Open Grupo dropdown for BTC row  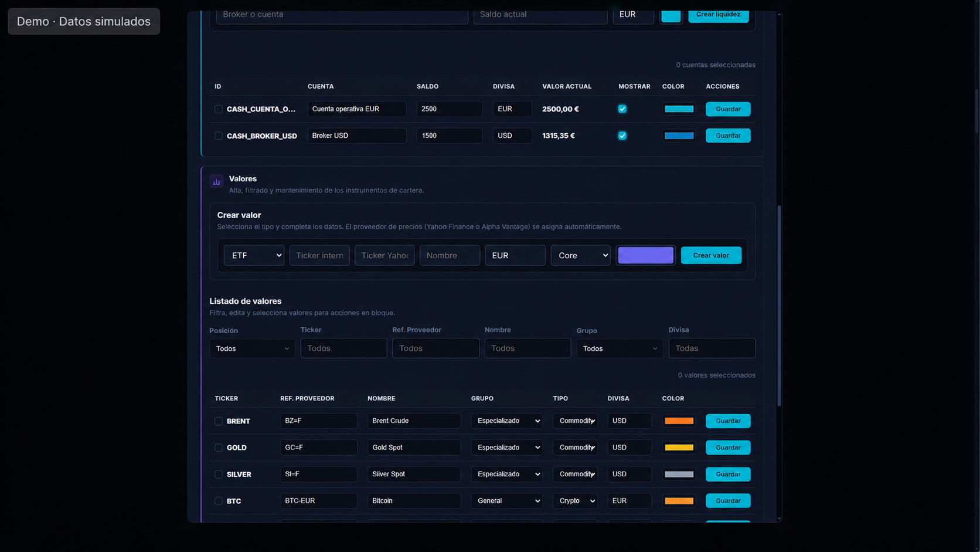[507, 501]
